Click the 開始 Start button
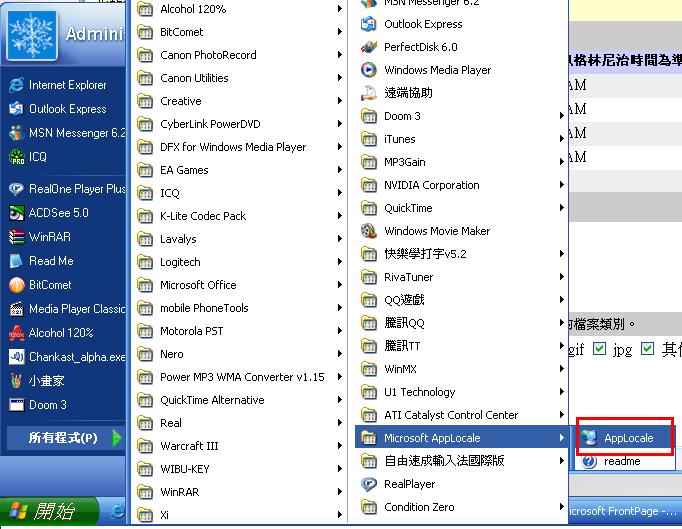This screenshot has width=682, height=529. pyautogui.click(x=48, y=511)
